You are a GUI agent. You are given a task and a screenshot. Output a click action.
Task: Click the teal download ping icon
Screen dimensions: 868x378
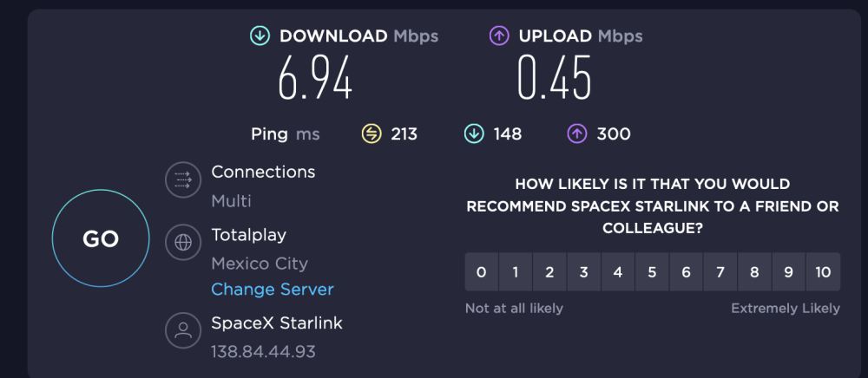(474, 134)
